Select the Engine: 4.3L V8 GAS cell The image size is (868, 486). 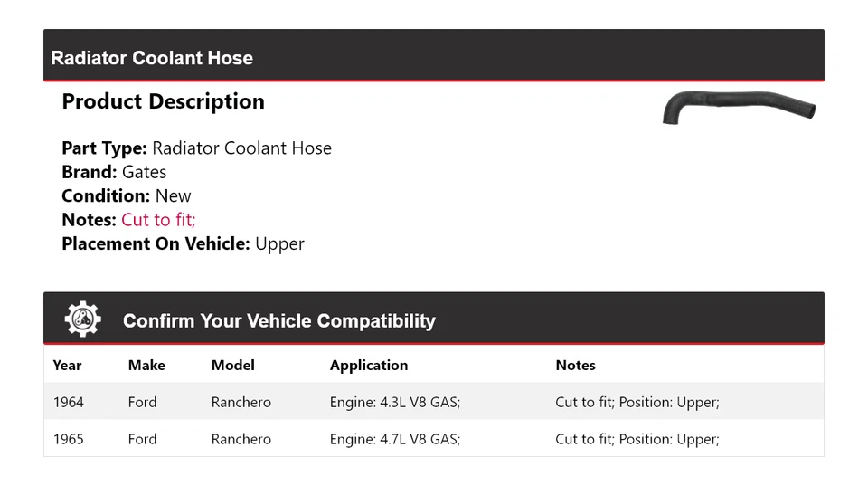pos(394,402)
